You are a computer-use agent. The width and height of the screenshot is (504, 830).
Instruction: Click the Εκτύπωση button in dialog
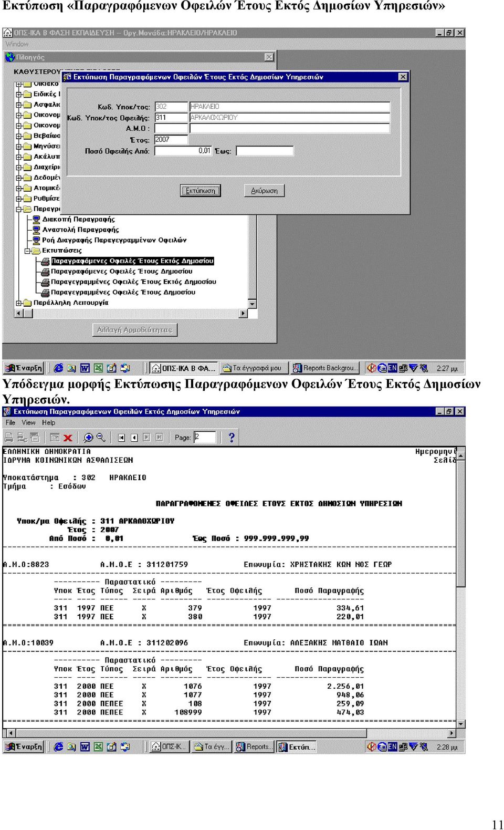pyautogui.click(x=201, y=191)
